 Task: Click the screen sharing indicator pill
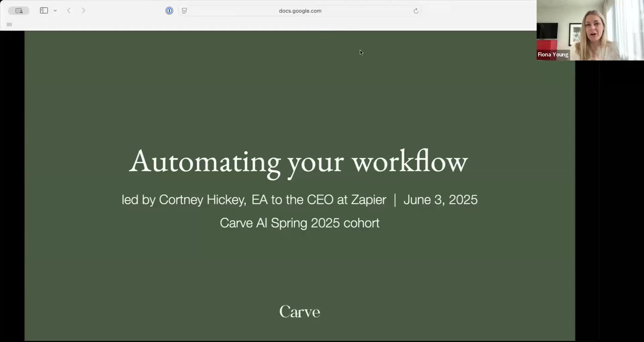[19, 11]
